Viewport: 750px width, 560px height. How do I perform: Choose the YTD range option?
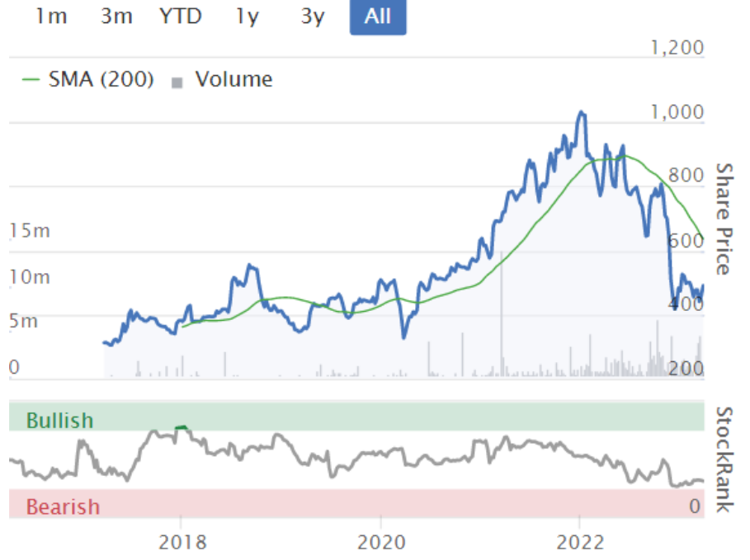(x=181, y=16)
